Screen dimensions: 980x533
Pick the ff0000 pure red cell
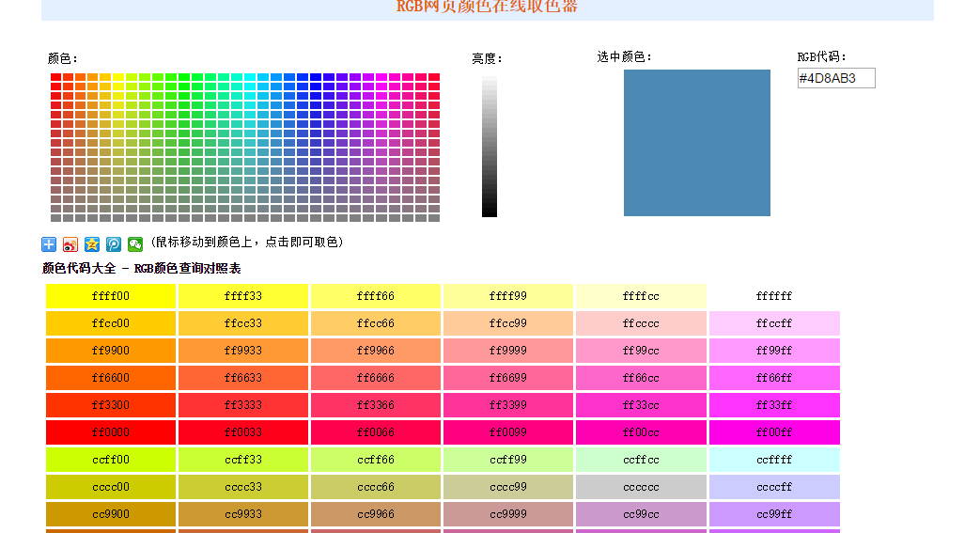pyautogui.click(x=111, y=432)
